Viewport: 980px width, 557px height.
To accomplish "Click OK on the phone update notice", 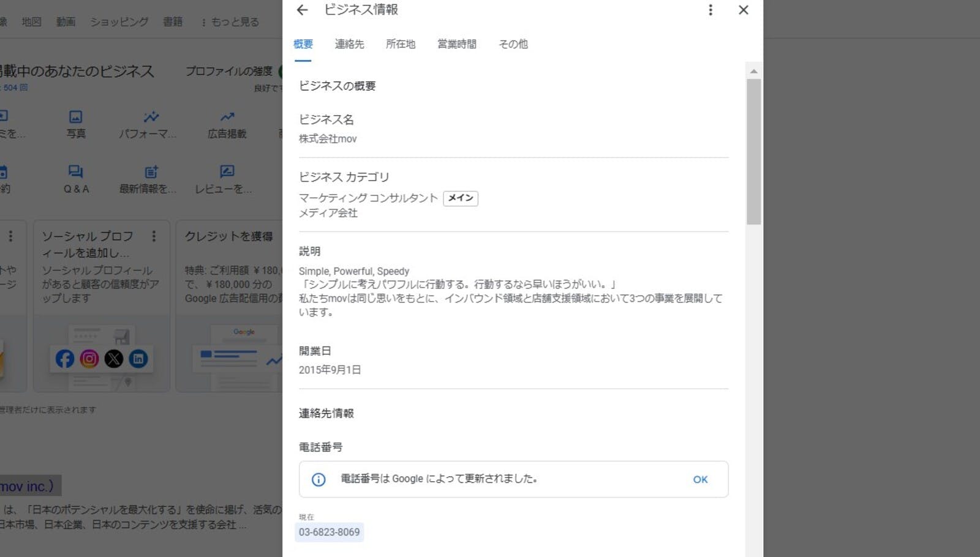I will (700, 479).
